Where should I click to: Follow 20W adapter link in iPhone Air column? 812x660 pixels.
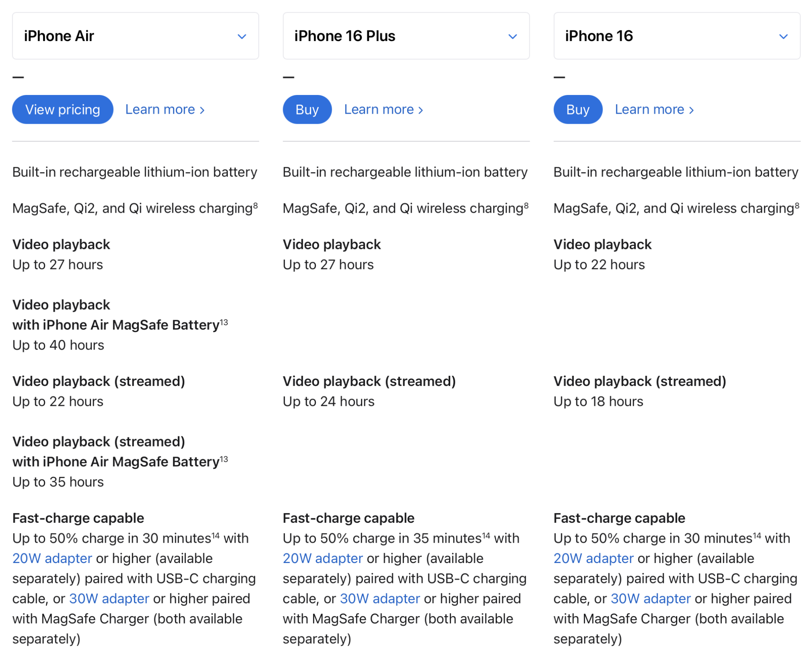(52, 559)
